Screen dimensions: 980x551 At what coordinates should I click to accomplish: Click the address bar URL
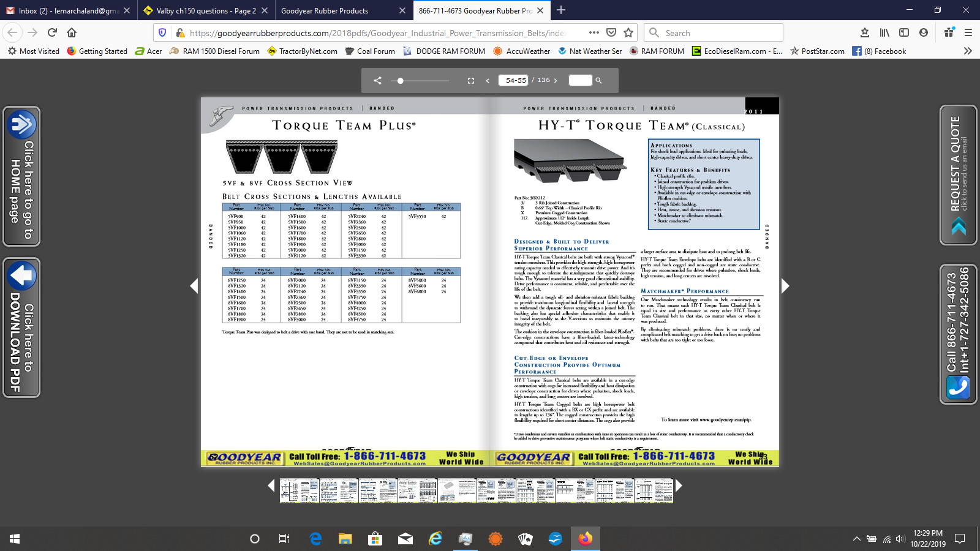pos(377,33)
